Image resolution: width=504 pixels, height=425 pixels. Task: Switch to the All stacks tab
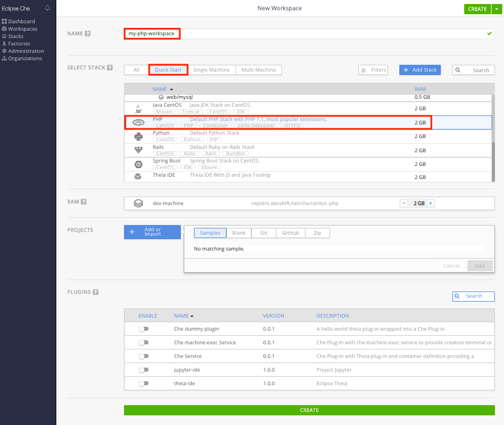137,70
